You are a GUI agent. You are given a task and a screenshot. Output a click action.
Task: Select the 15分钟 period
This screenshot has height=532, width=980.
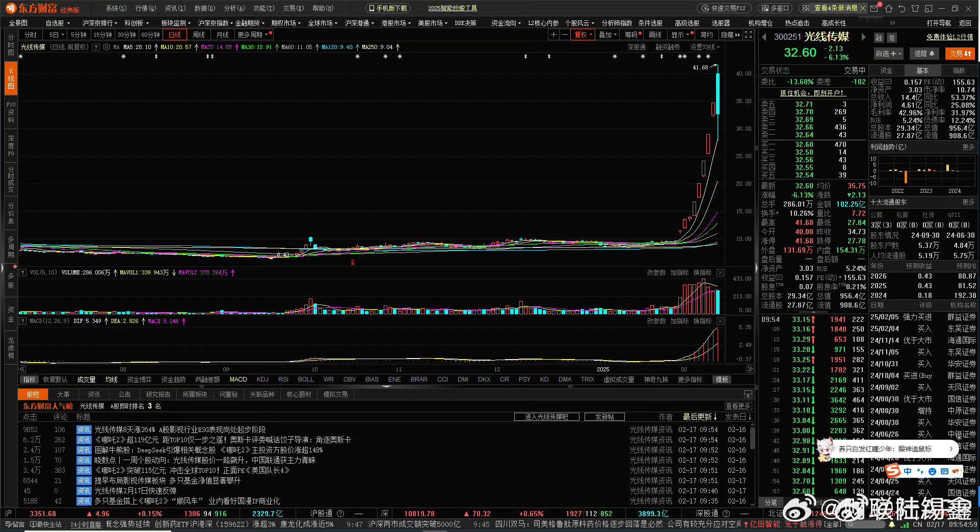[102, 35]
